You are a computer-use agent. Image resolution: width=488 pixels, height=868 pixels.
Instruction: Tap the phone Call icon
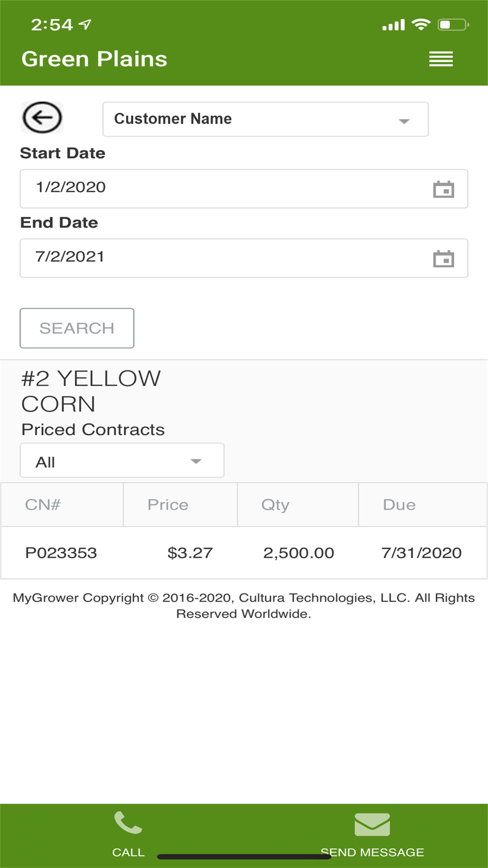click(128, 823)
